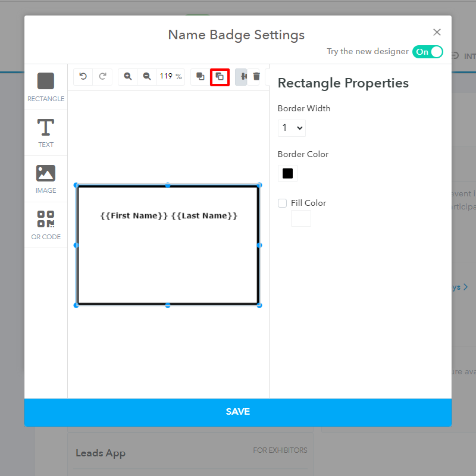This screenshot has height=476, width=476.
Task: Send selected rectangle to back
Action: [220, 76]
